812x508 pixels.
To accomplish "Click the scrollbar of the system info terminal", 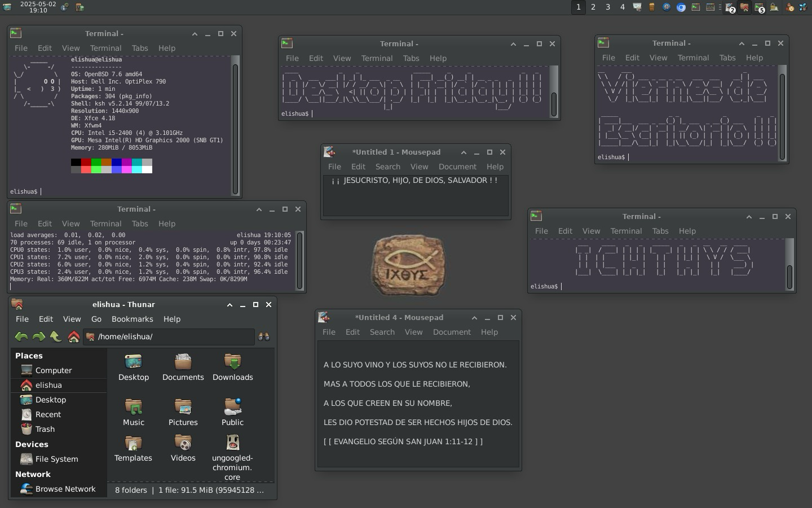I will click(235, 125).
